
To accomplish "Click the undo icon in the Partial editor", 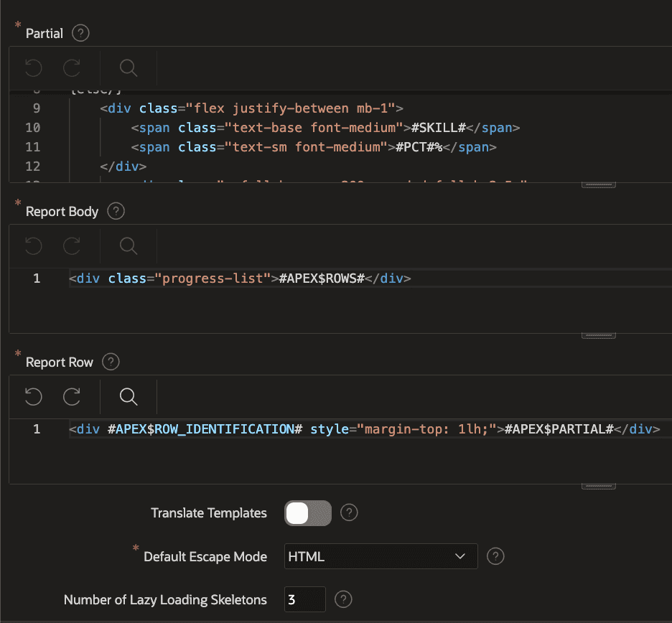I will click(32, 67).
